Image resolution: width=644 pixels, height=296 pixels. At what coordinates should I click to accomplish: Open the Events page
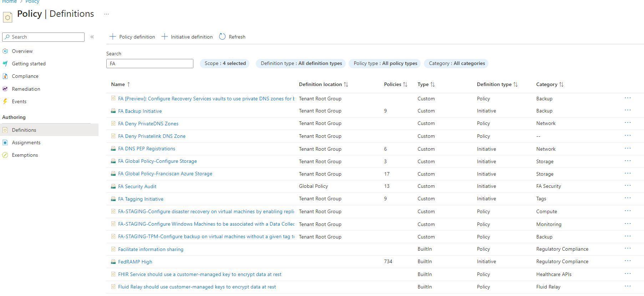click(x=19, y=101)
